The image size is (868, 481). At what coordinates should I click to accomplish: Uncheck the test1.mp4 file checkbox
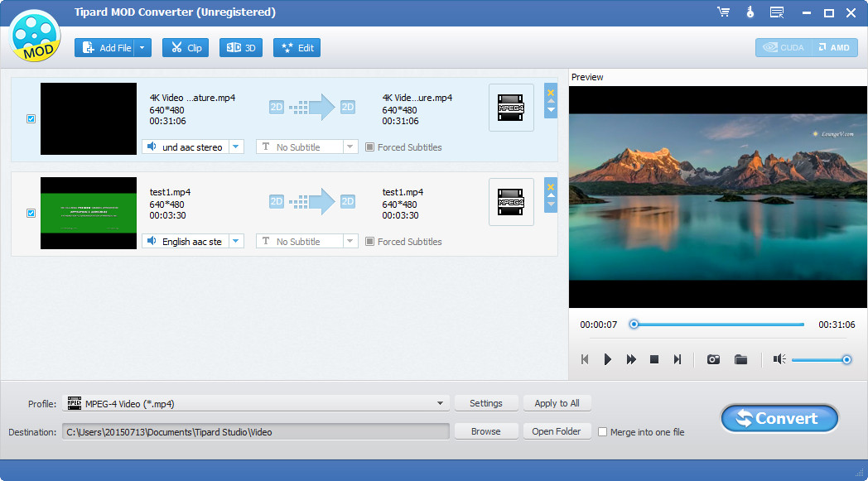click(x=31, y=213)
